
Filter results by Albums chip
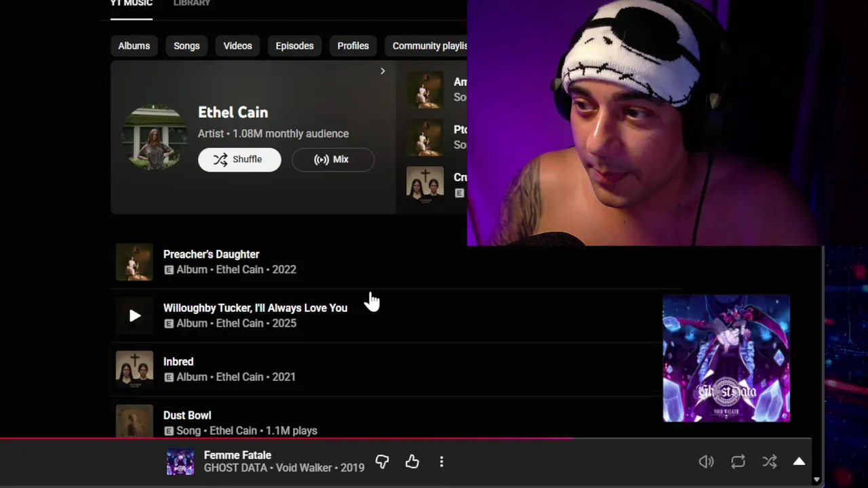134,45
